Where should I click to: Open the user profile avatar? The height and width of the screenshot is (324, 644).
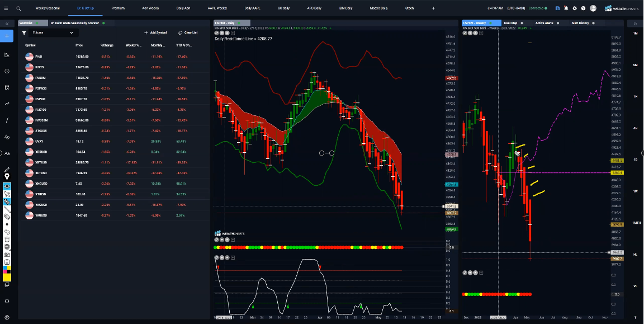click(593, 8)
